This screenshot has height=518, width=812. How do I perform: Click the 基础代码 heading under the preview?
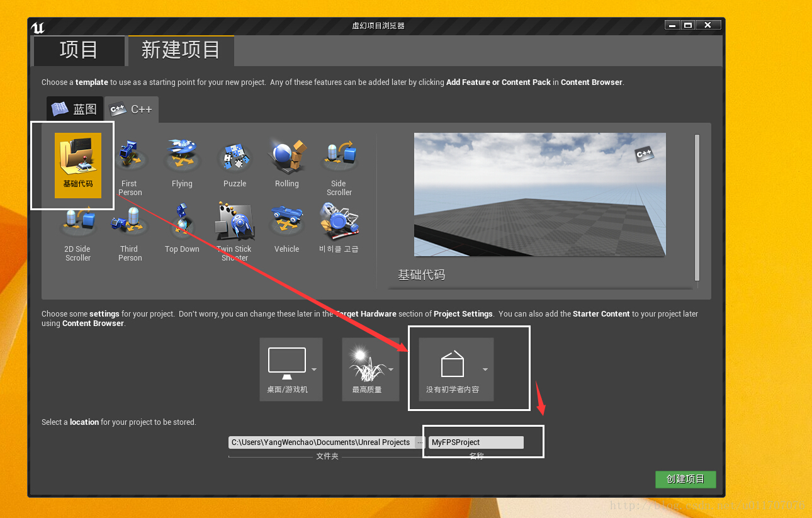pyautogui.click(x=421, y=275)
